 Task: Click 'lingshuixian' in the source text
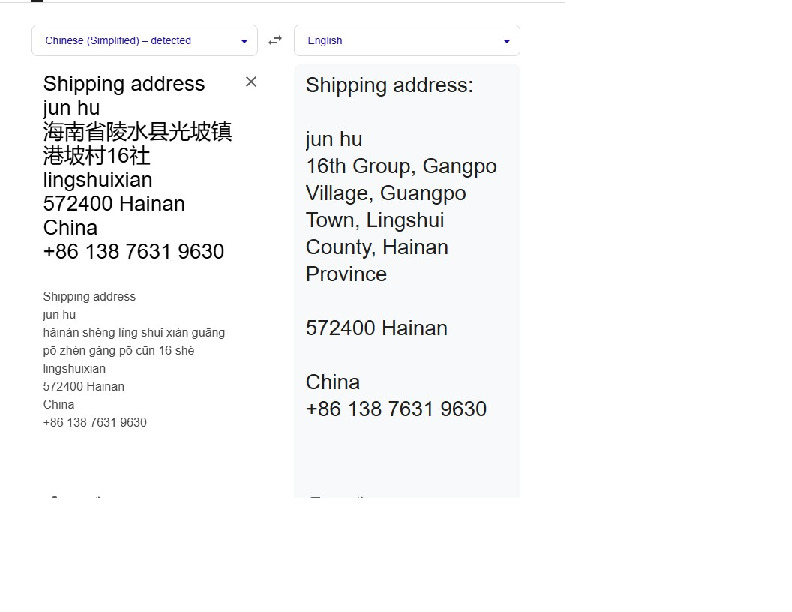(x=97, y=180)
